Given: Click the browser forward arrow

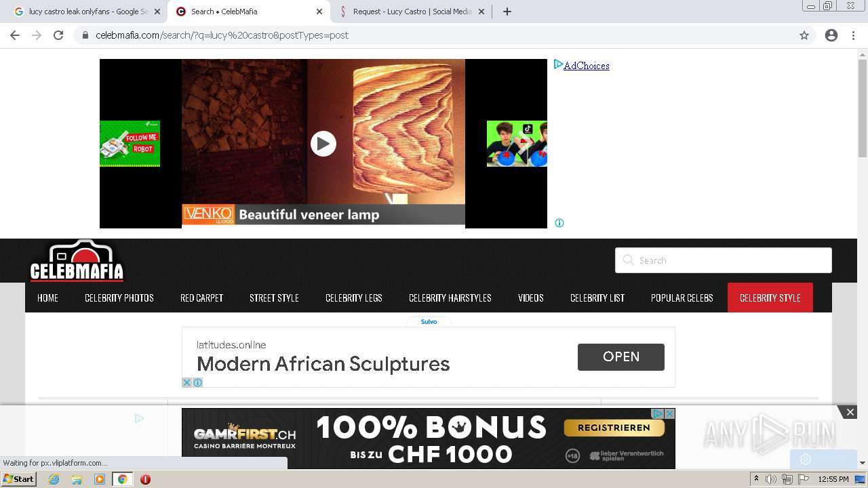Looking at the screenshot, I should 37,35.
